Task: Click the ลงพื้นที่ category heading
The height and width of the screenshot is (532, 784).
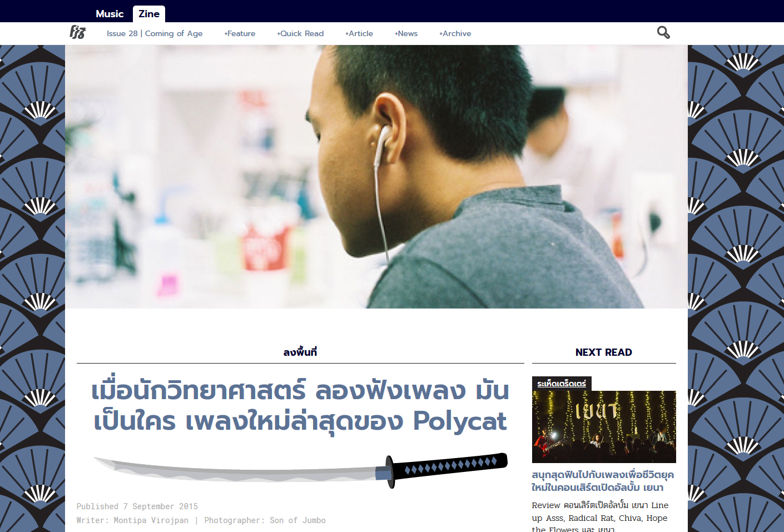Action: (x=300, y=352)
